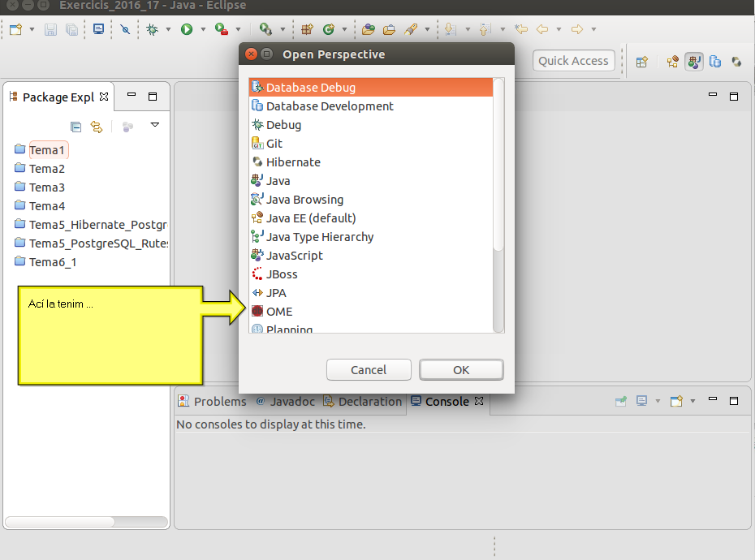Click the Cancel button
This screenshot has width=755, height=560.
[x=369, y=370]
